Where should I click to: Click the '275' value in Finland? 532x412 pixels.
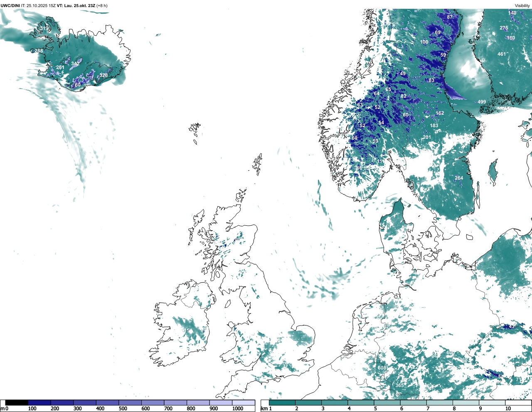coord(504,28)
